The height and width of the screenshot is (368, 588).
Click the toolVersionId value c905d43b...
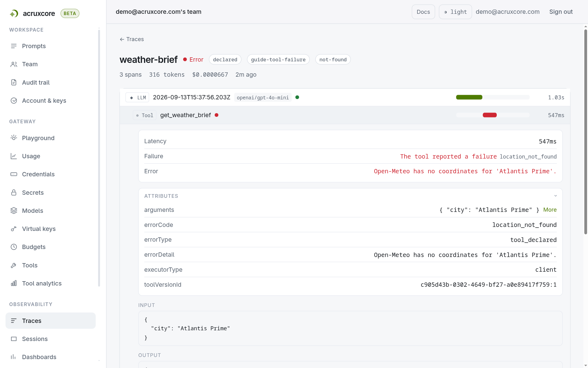pos(488,285)
